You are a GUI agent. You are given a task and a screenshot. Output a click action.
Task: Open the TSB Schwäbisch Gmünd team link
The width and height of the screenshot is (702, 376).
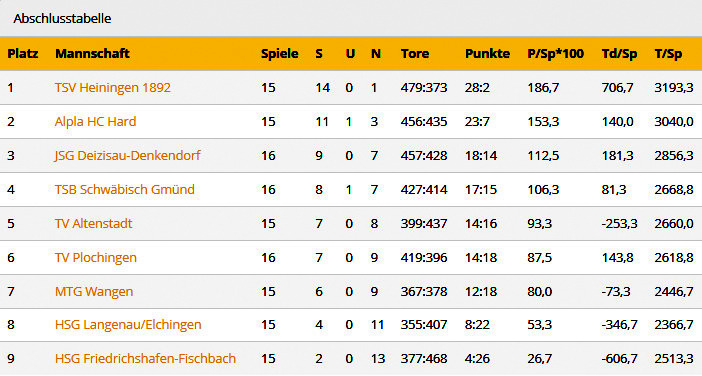pos(124,189)
